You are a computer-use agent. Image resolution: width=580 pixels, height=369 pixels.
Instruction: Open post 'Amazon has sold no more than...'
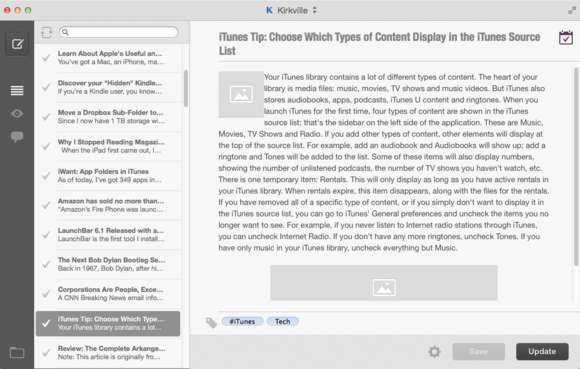click(x=108, y=205)
